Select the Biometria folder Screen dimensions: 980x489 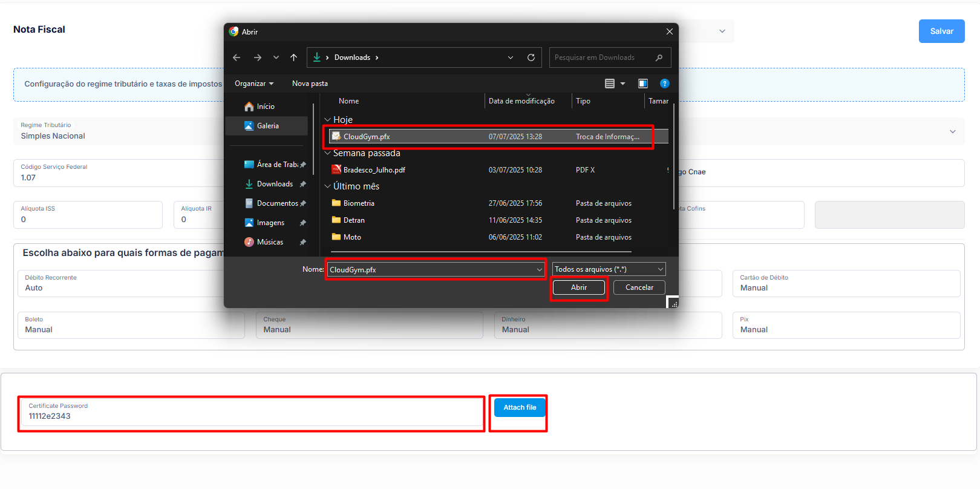(498, 203)
